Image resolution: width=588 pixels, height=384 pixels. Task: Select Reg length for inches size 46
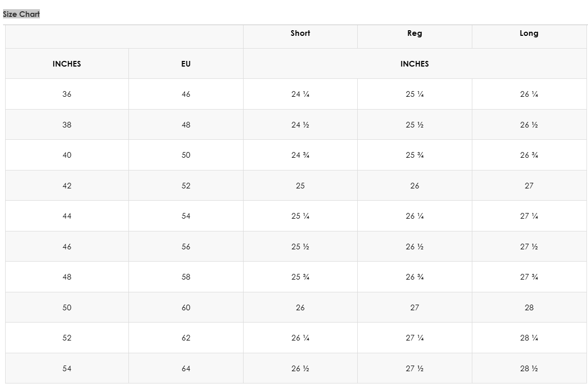[415, 247]
